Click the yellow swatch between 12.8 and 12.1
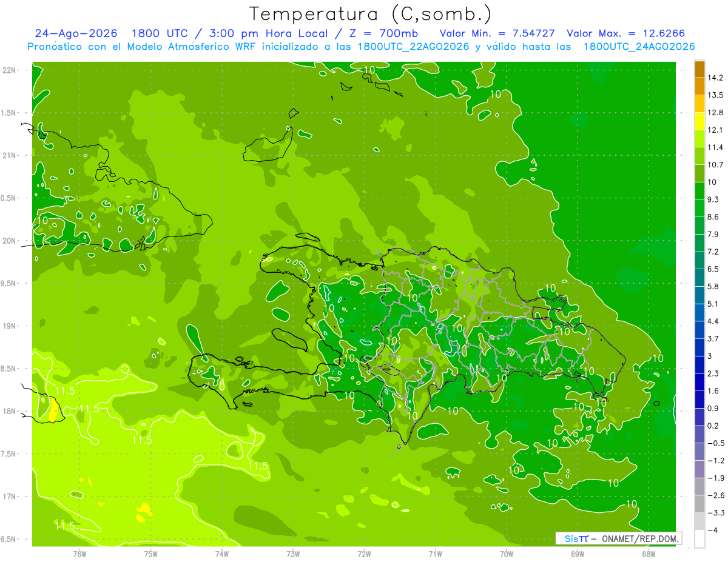Screen dimensions: 728x562 click(699, 121)
